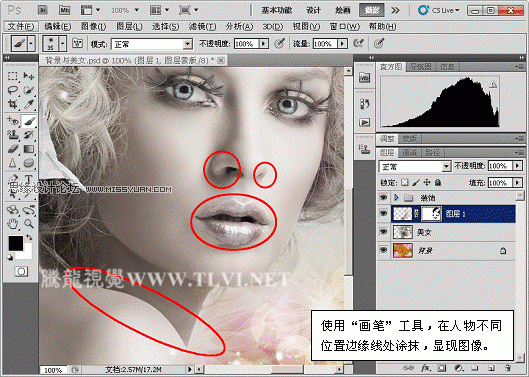529x377 pixels.
Task: Hide the 图层 1 layer
Action: (383, 214)
